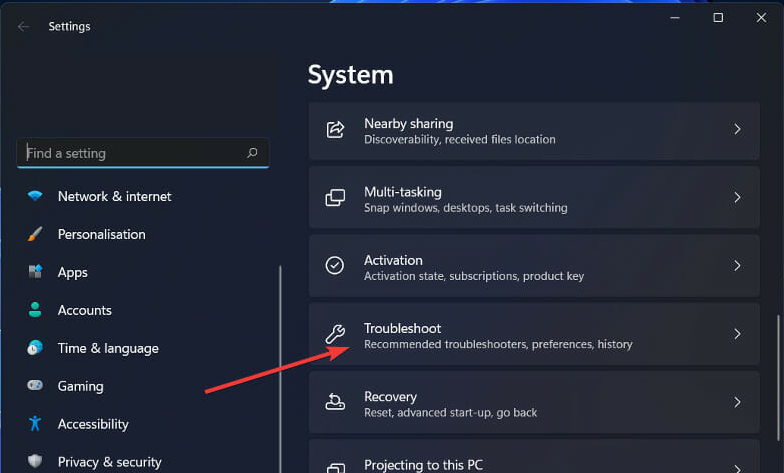Click the Settings window title text
The width and height of the screenshot is (784, 473).
(x=70, y=26)
